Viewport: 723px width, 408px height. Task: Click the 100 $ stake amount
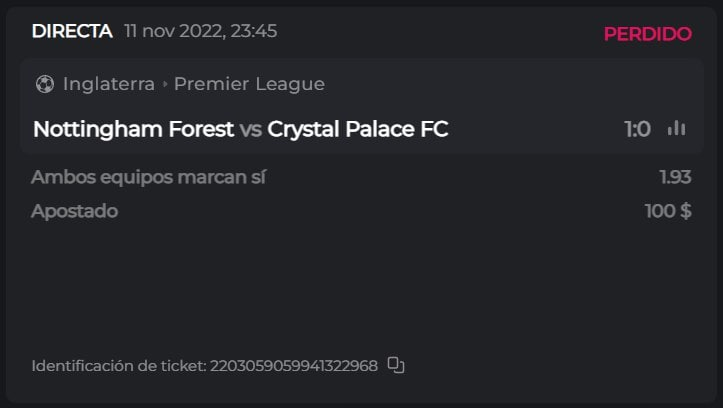[668, 211]
